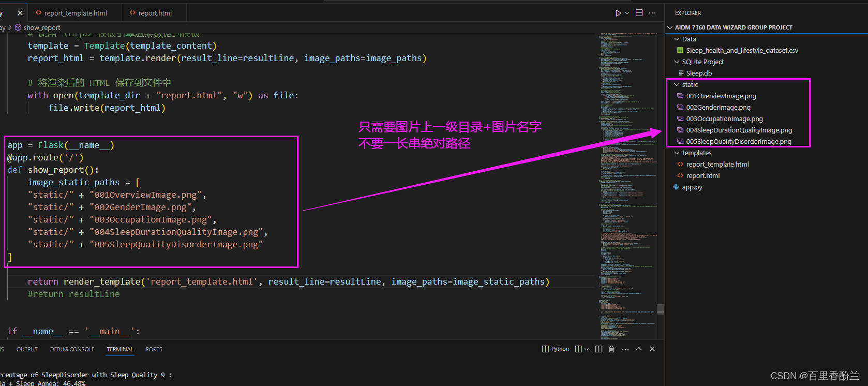Image resolution: width=868 pixels, height=386 pixels.
Task: Collapse the static folder
Action: [677, 84]
